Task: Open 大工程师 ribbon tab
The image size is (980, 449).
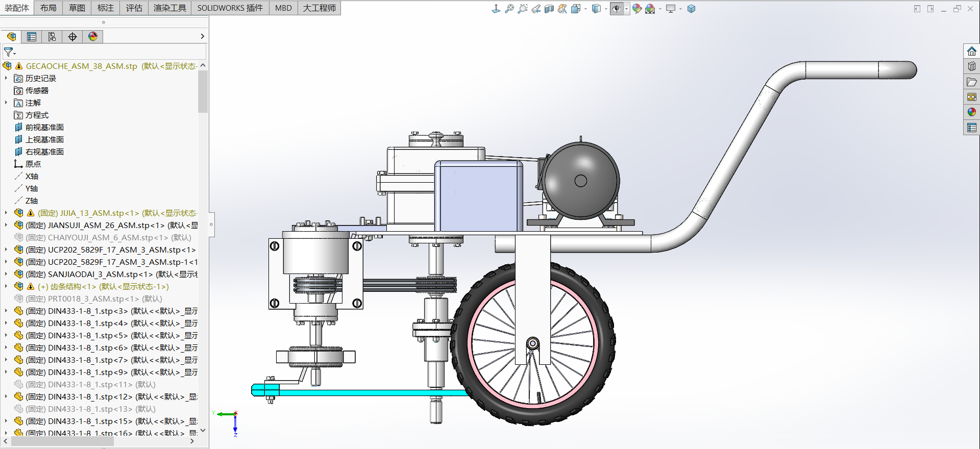Action: 320,8
